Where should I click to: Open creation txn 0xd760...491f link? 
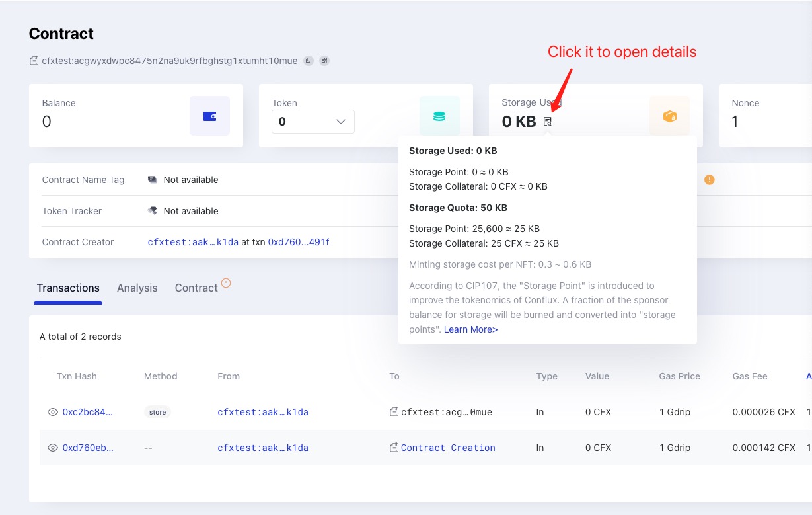point(298,242)
